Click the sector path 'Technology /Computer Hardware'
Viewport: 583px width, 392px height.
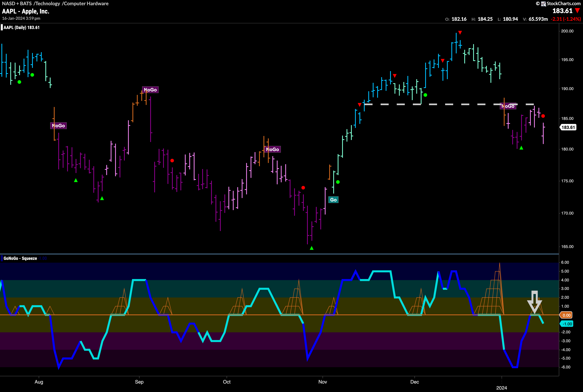point(72,3)
